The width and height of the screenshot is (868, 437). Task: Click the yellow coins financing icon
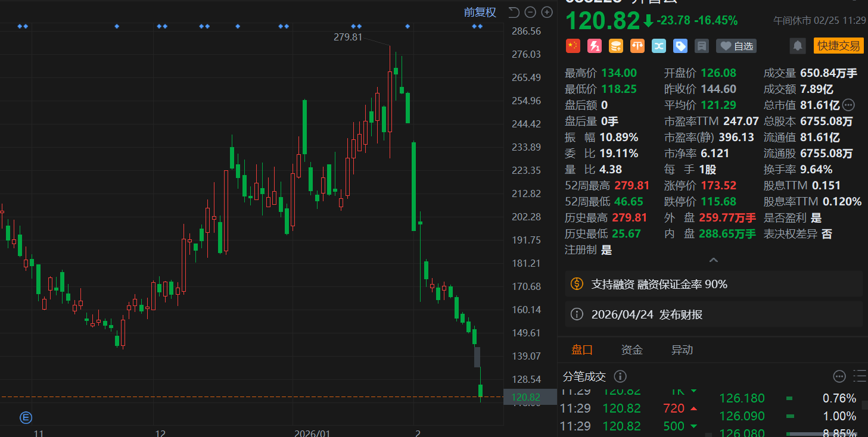(616, 46)
